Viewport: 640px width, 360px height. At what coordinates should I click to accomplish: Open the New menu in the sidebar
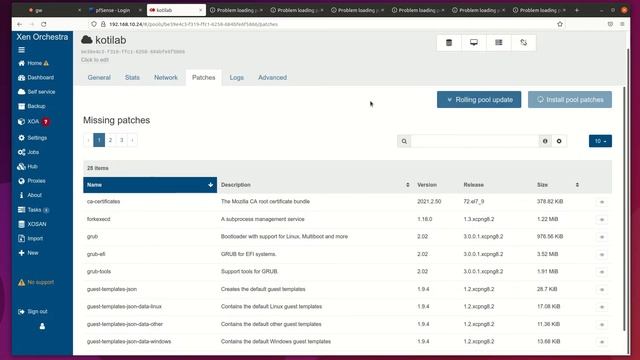point(28,253)
